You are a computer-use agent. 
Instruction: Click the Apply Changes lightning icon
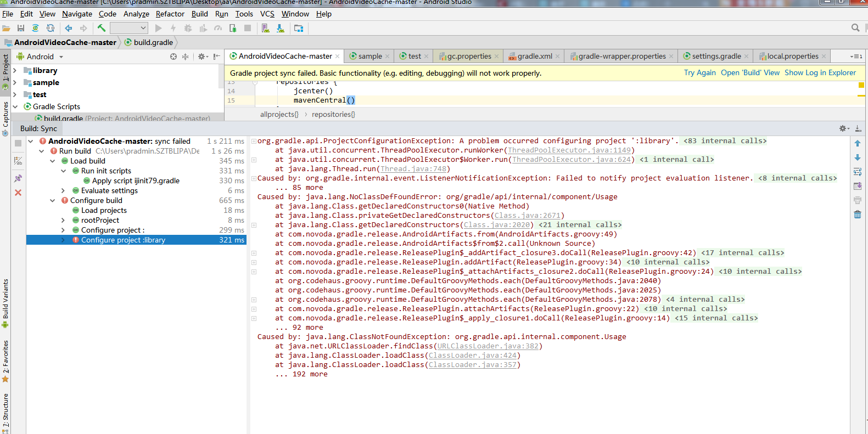173,28
